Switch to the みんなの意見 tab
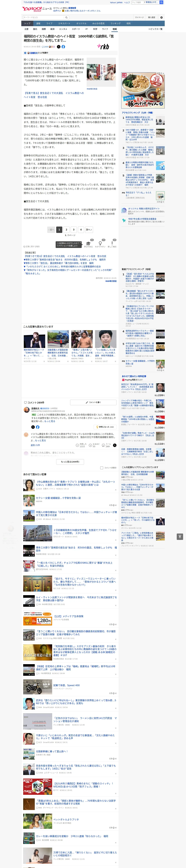Image resolution: width=186 pixels, height=868 pixels. click(x=98, y=24)
